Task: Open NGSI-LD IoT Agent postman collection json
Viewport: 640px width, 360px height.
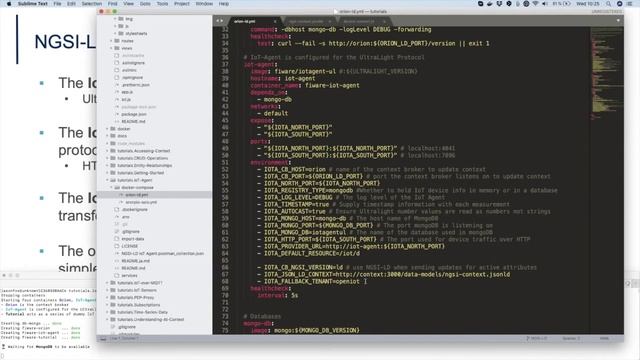Action: coord(162,253)
